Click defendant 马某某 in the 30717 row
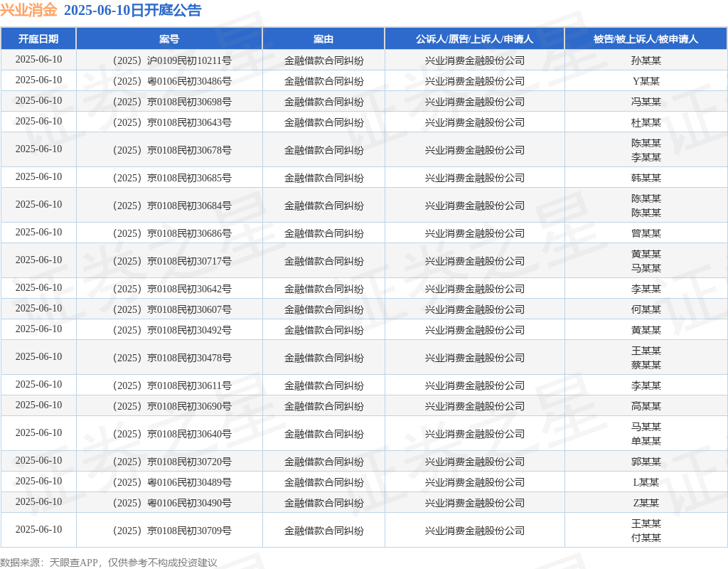The image size is (728, 569). coord(646,268)
